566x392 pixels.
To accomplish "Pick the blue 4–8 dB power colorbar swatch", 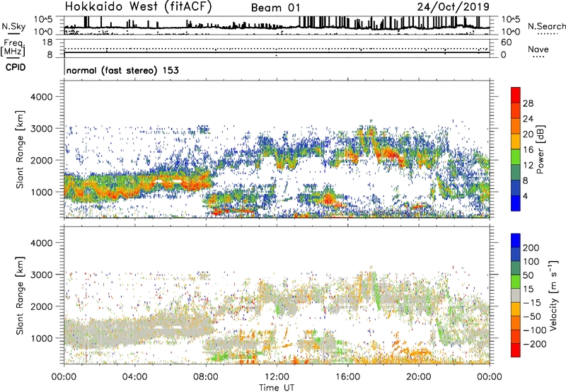I will (x=516, y=188).
